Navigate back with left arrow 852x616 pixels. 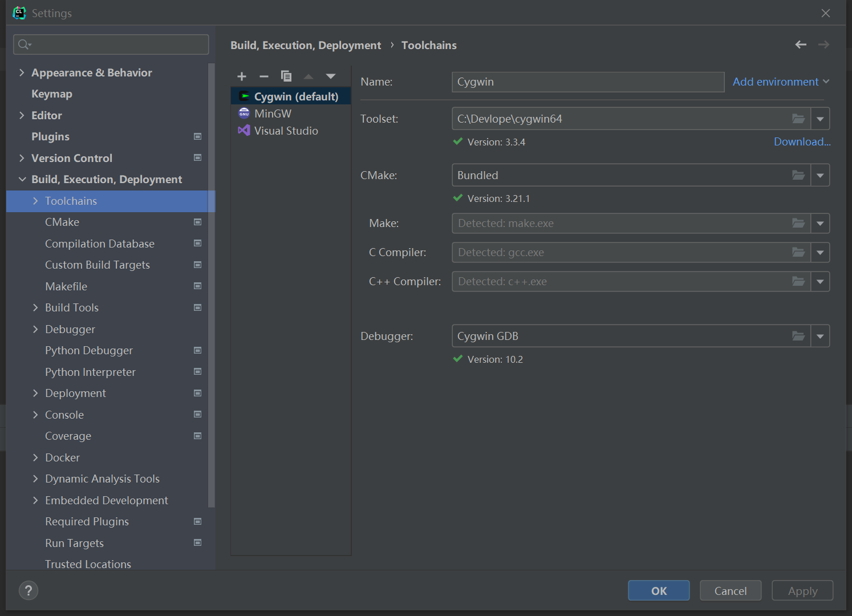(x=801, y=44)
